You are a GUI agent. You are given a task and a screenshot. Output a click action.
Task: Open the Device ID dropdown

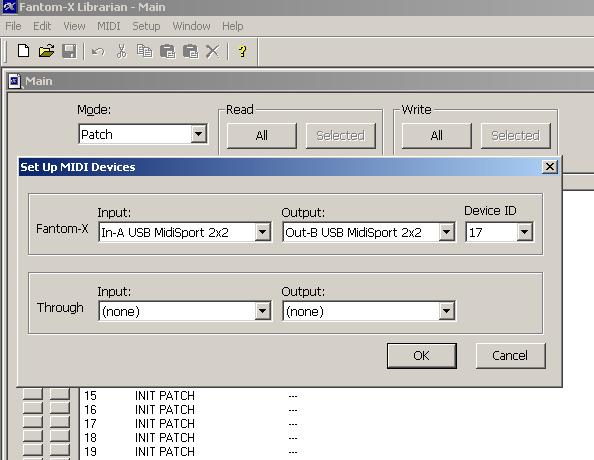(x=525, y=232)
